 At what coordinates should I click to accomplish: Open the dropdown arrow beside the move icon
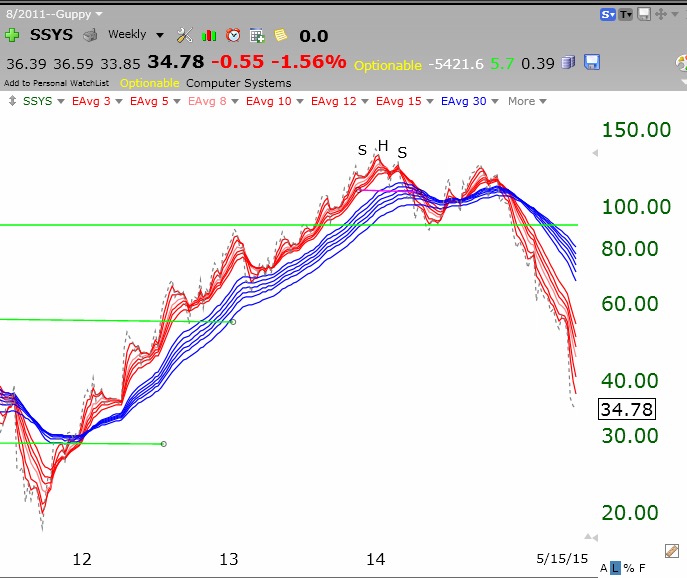pos(674,14)
